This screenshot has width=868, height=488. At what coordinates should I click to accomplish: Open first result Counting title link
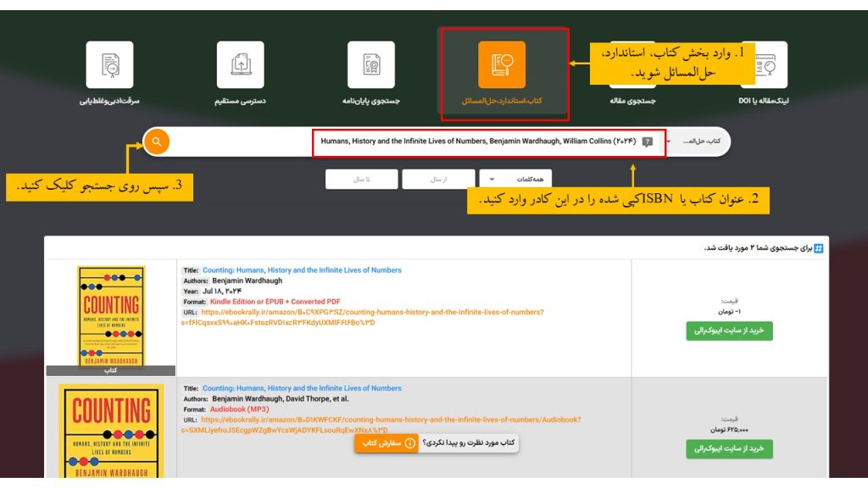[x=302, y=270]
